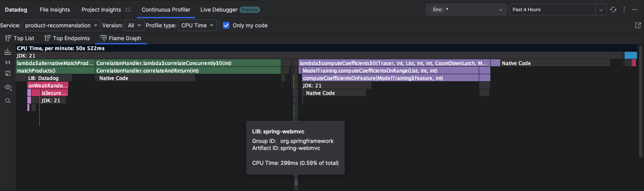The image size is (644, 191).
Task: Switch to the Top Endpoints tab
Action: 67,38
